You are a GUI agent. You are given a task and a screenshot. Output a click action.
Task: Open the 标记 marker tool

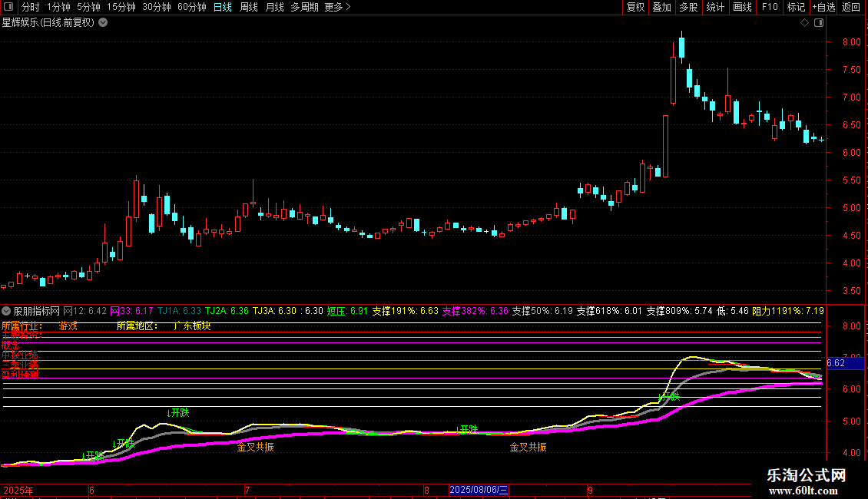coord(796,8)
